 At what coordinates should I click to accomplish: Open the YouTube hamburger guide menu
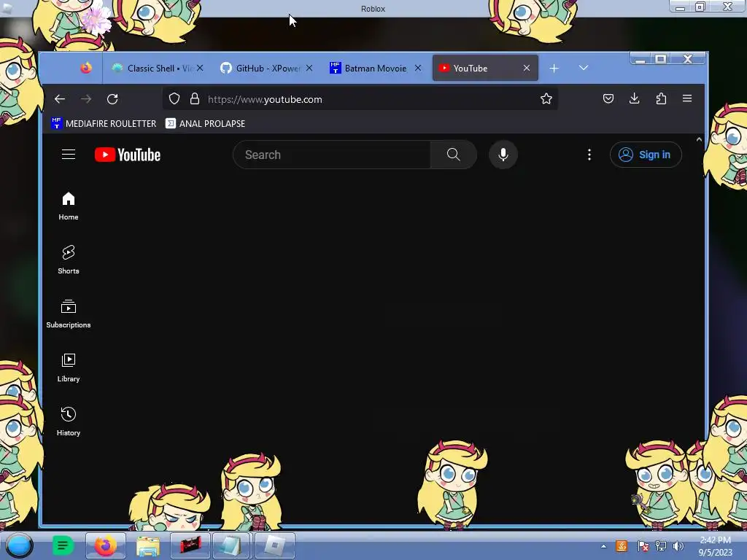point(69,155)
